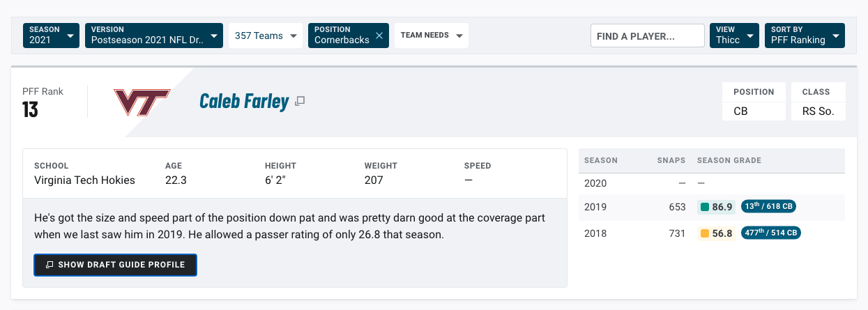Click the icon inside Show Draft Guide Profile button
Screen dimensions: 868x310
click(50, 265)
